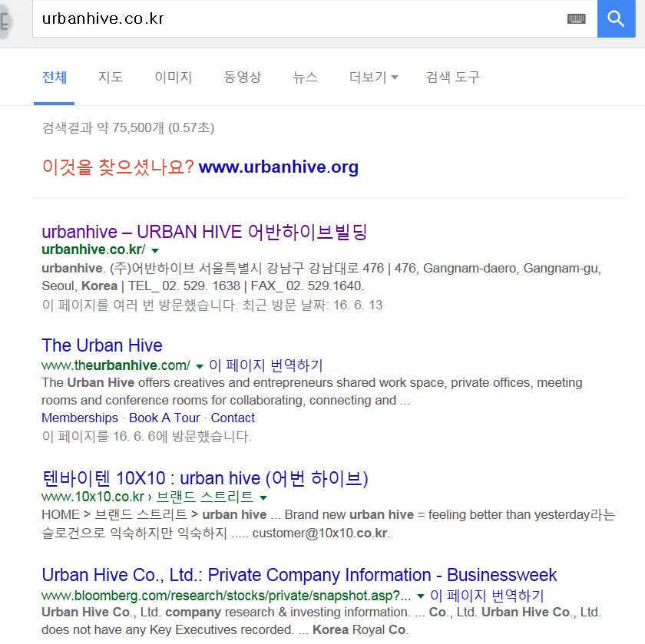645x644 pixels.
Task: Open the on-screen keyboard icon
Action: [577, 18]
